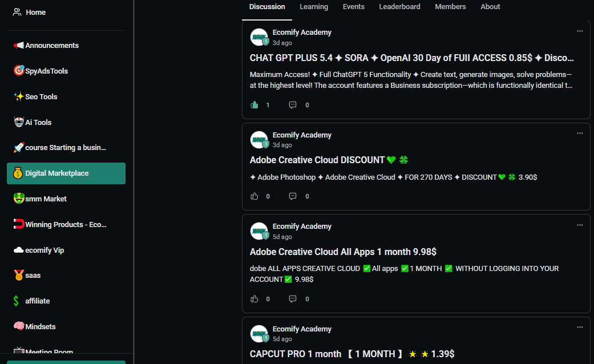Click the Mindsets label in sidebar
The image size is (594, 364).
click(41, 326)
